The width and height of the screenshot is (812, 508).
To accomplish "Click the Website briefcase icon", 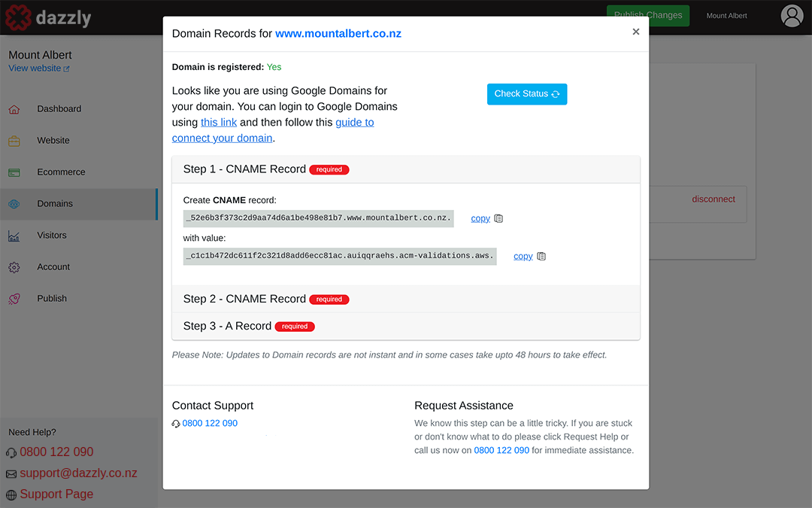I will [14, 141].
